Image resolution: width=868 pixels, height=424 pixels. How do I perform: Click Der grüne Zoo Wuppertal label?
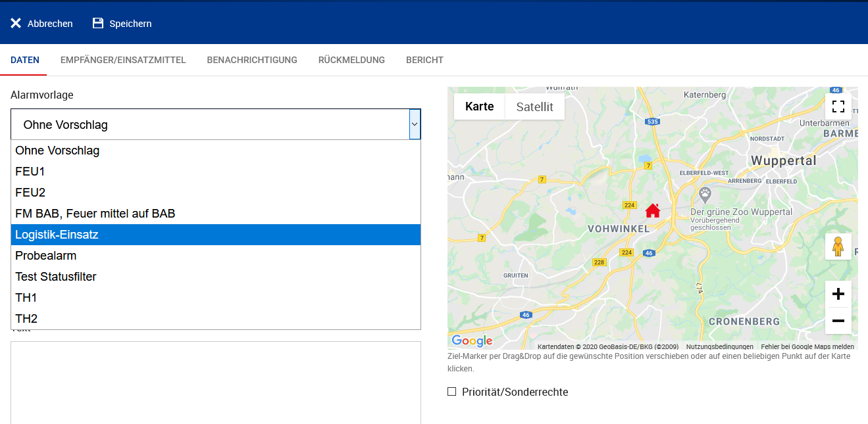pos(741,212)
